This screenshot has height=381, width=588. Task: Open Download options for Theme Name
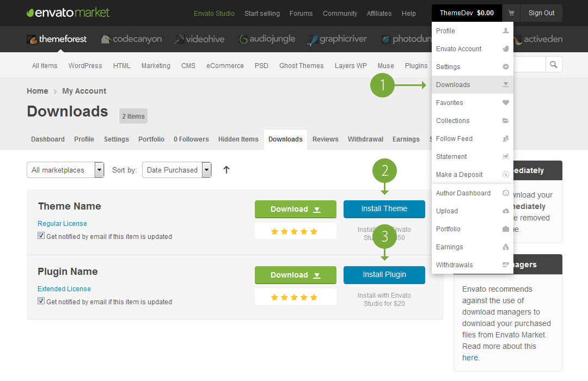(296, 209)
